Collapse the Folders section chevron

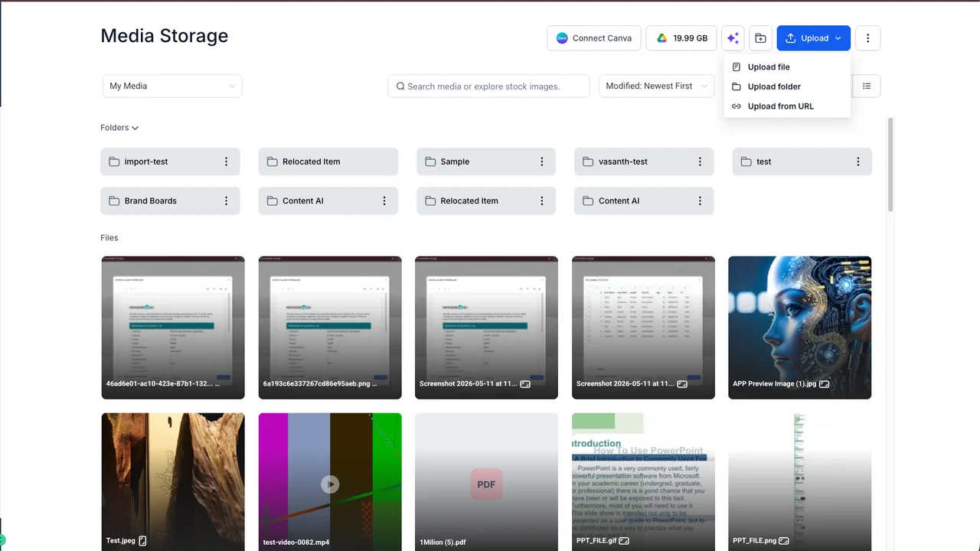click(x=135, y=128)
